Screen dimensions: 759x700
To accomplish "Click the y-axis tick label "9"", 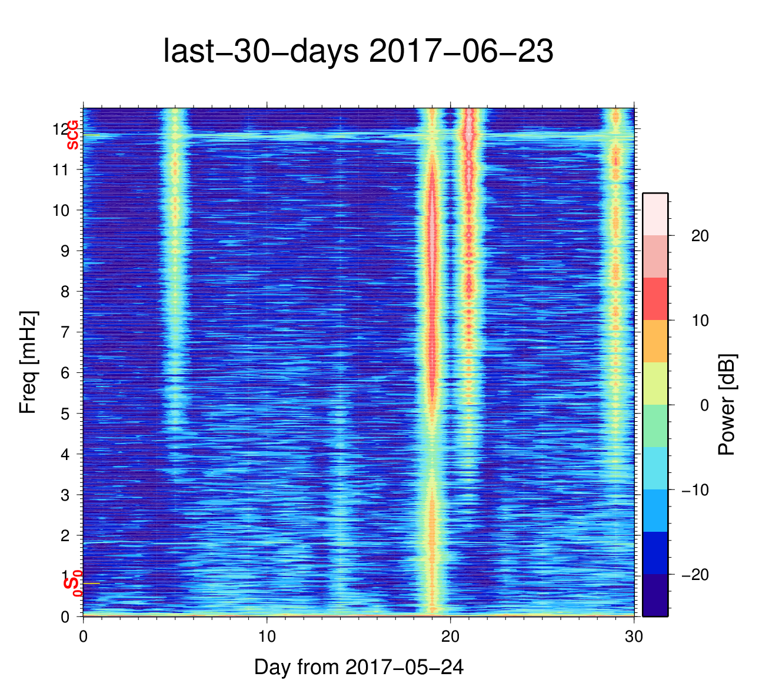I will point(64,251).
